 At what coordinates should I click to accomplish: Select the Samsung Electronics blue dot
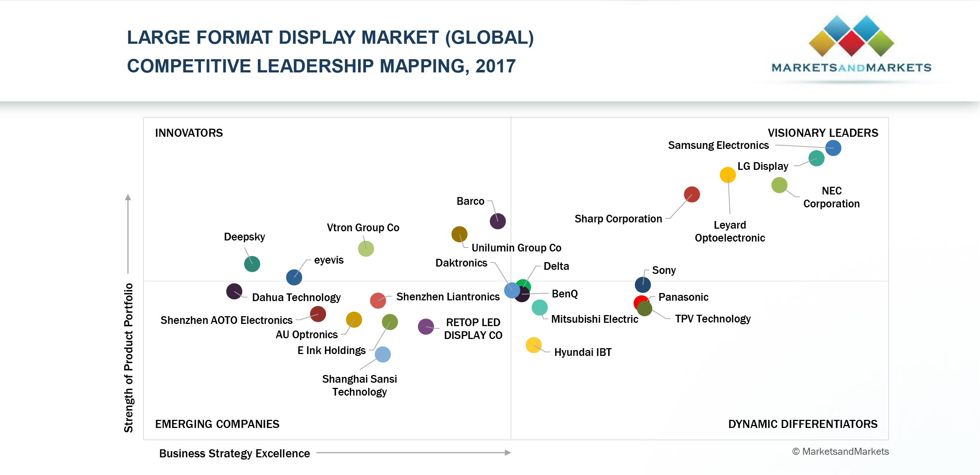[833, 148]
